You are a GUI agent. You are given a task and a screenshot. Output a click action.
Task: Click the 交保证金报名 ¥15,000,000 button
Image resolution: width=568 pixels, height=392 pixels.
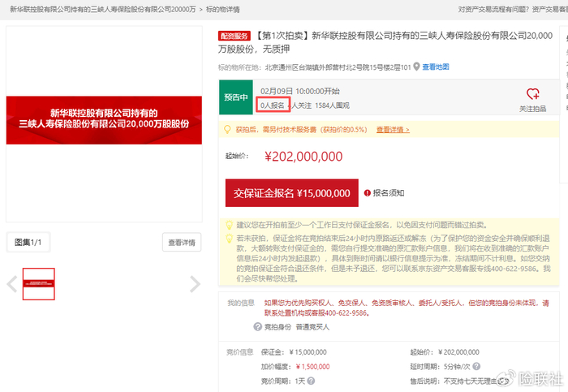click(291, 192)
